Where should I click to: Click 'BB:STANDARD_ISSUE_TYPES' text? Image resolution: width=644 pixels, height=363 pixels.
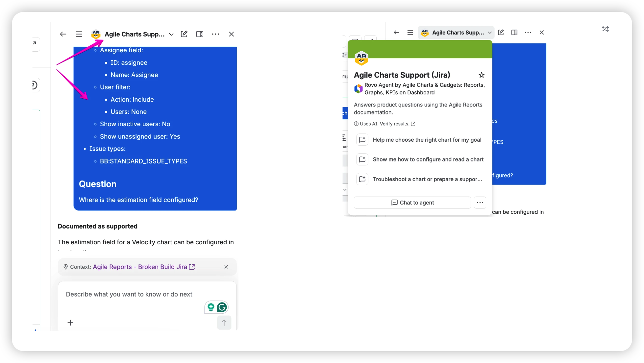click(143, 161)
